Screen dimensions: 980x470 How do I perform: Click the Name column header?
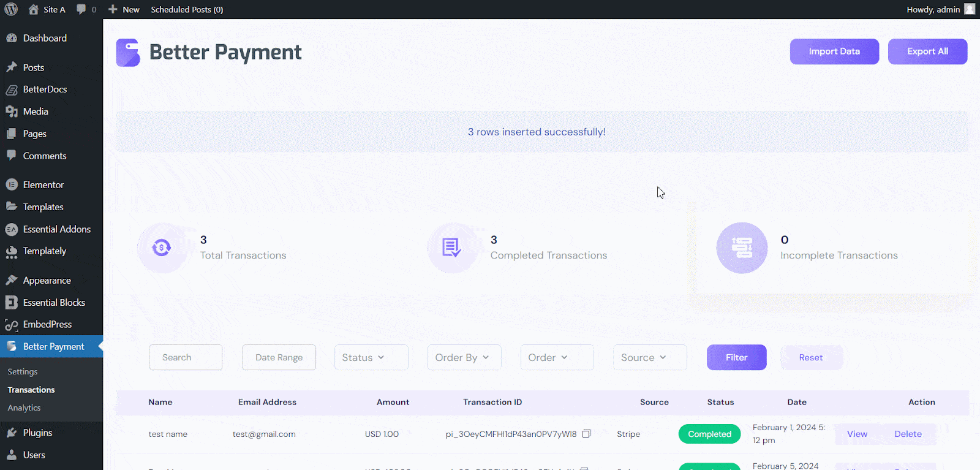[160, 402]
